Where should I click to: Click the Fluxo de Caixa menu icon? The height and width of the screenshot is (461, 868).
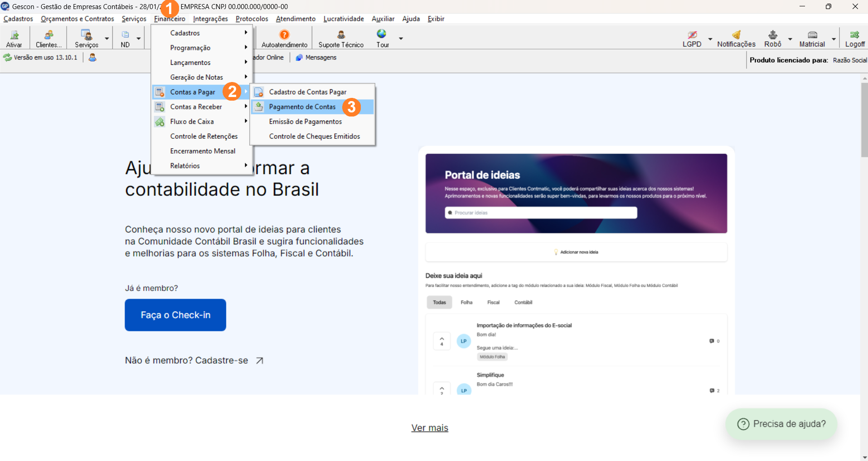pyautogui.click(x=160, y=122)
